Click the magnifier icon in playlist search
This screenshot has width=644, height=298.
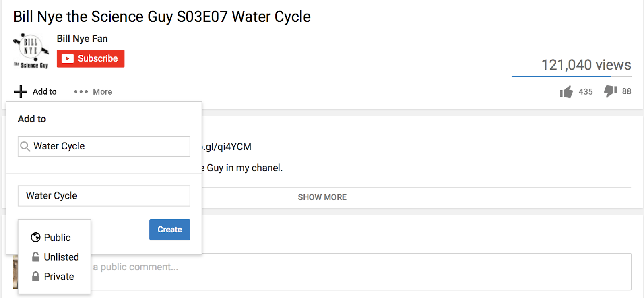[x=25, y=146]
